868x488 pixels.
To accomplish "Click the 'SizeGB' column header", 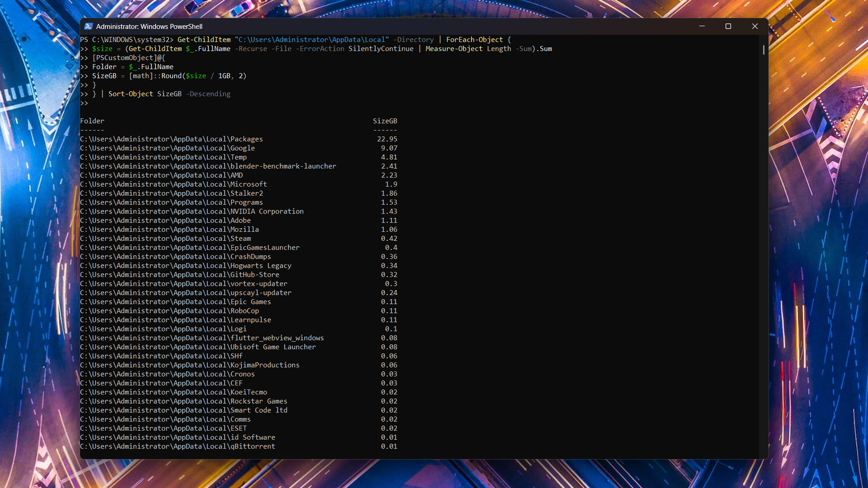I will click(385, 121).
